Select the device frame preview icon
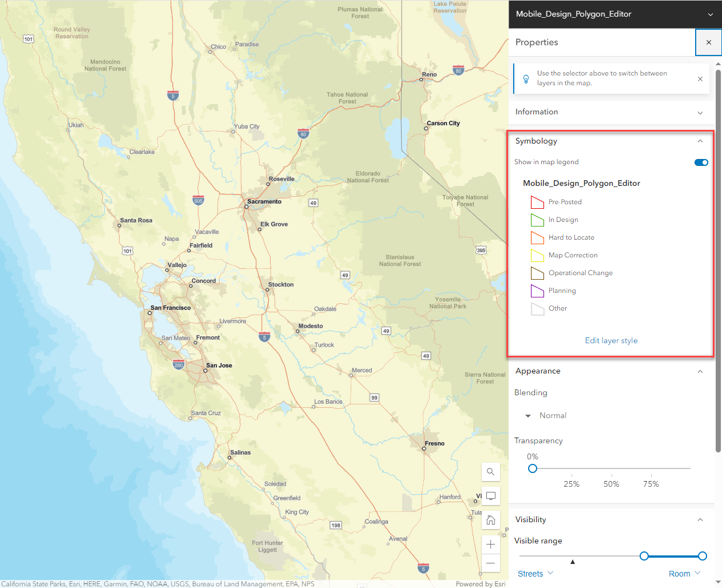Viewport: 722px width, 588px height. [490, 496]
